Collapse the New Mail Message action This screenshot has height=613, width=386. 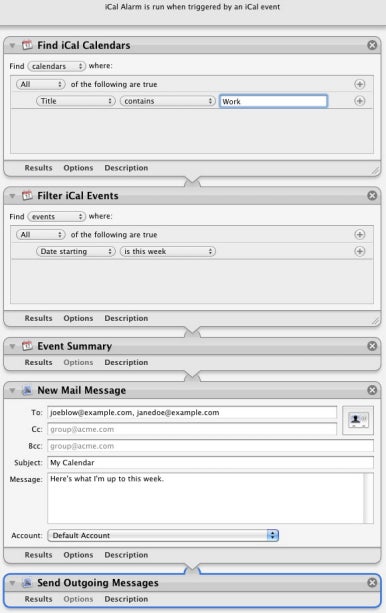coord(12,391)
